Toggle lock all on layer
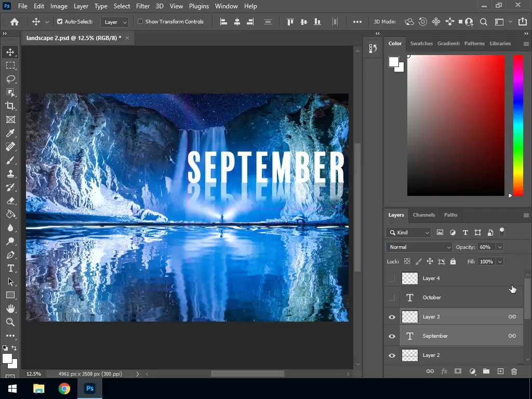The width and height of the screenshot is (532, 399). click(453, 261)
